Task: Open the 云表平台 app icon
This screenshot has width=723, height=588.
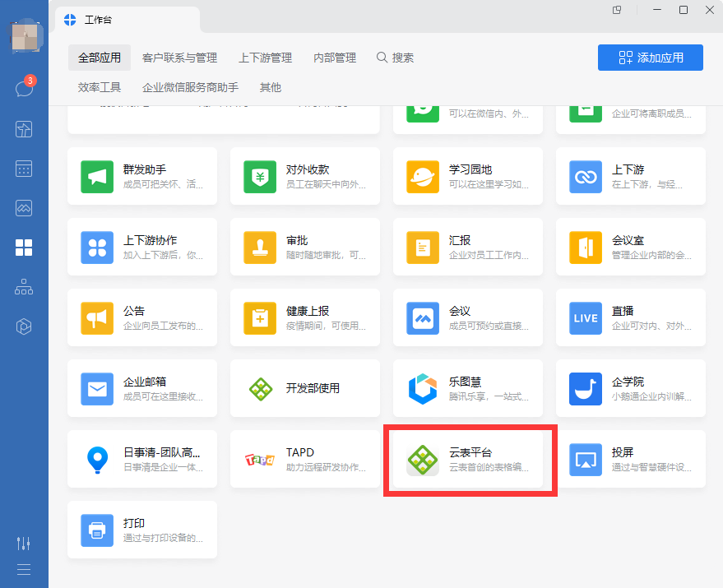Action: click(422, 460)
